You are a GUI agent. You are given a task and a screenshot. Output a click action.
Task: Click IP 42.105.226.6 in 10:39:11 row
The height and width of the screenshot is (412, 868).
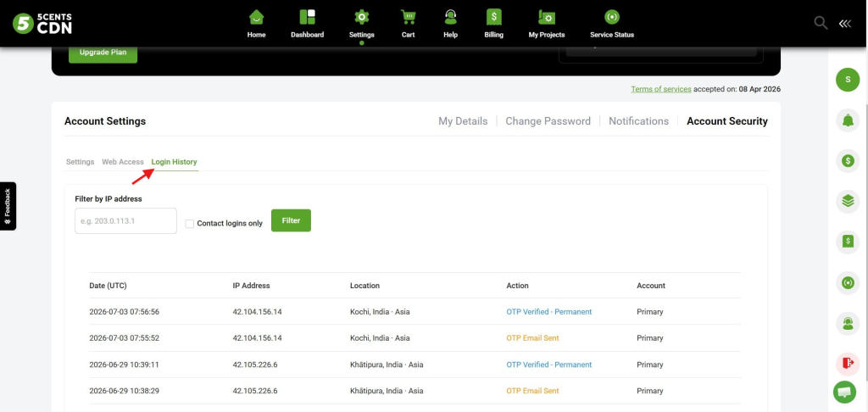click(x=255, y=365)
